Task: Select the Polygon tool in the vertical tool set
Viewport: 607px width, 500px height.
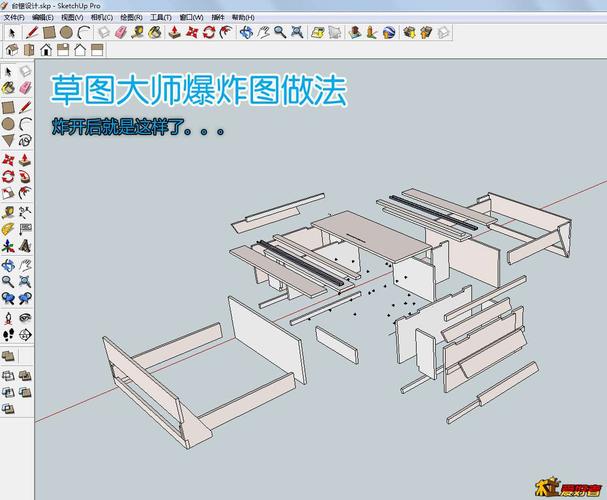Action: [8, 140]
